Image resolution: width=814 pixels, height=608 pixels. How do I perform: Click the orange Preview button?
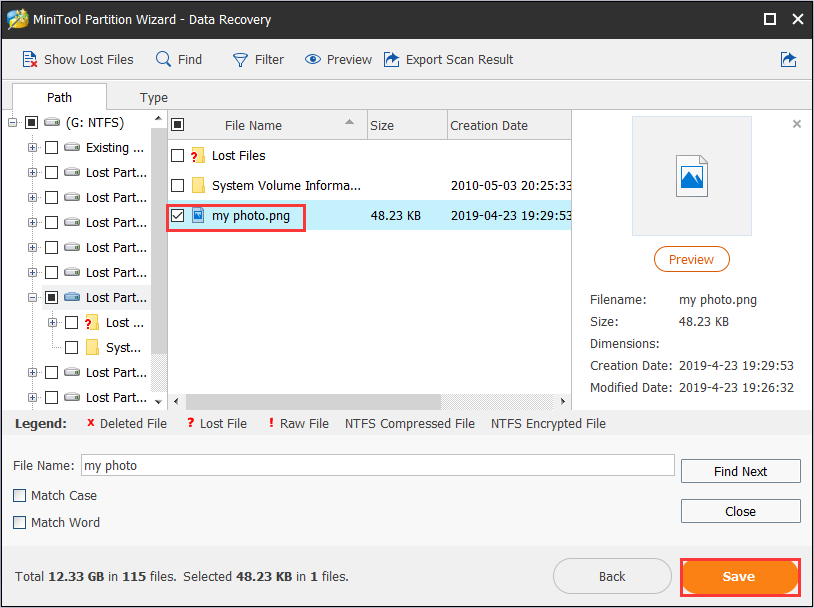pyautogui.click(x=691, y=259)
